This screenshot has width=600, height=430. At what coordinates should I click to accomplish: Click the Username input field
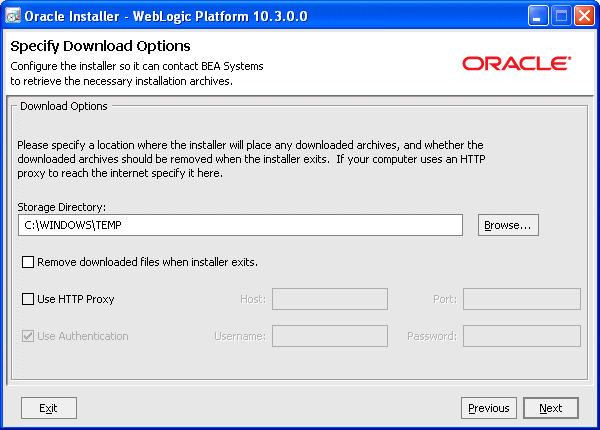click(x=330, y=336)
